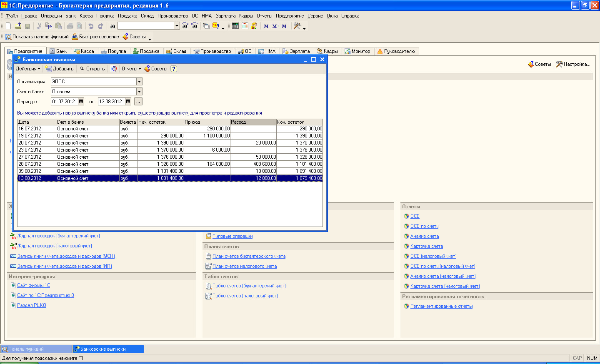Click the New document icon in toolbar
Viewport: 600px width, 364px height.
[x=8, y=26]
